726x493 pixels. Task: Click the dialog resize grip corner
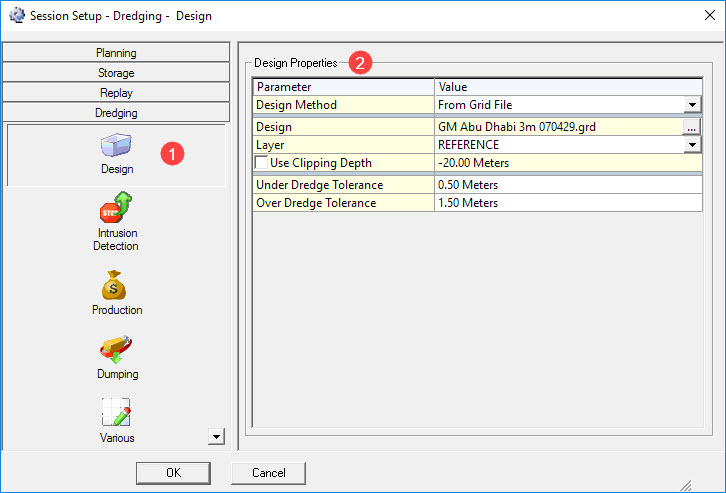pyautogui.click(x=687, y=485)
